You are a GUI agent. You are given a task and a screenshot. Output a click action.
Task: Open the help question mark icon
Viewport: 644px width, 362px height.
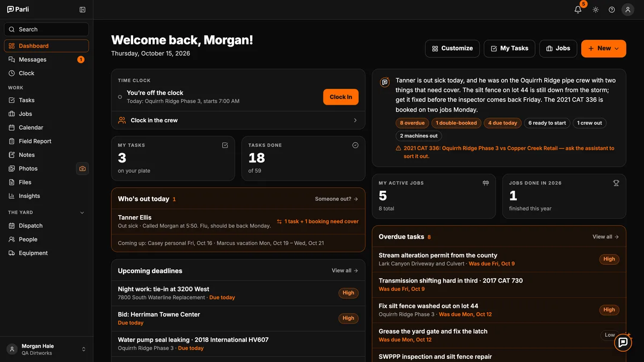612,10
